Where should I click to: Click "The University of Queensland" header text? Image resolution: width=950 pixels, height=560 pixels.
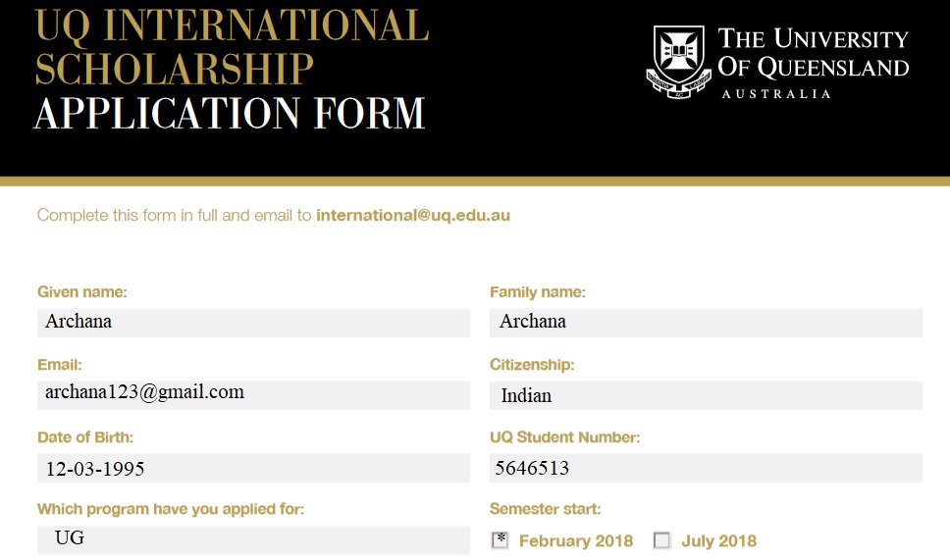(x=813, y=54)
